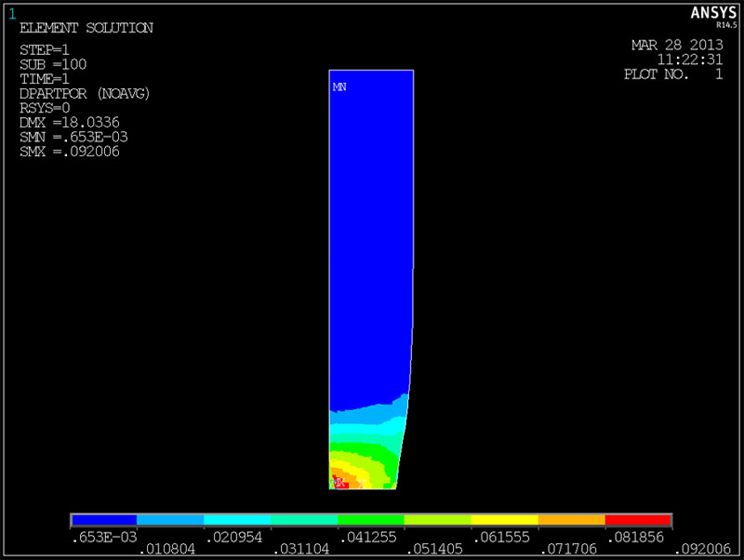
Task: Click the R14.5 version label
Action: (726, 25)
